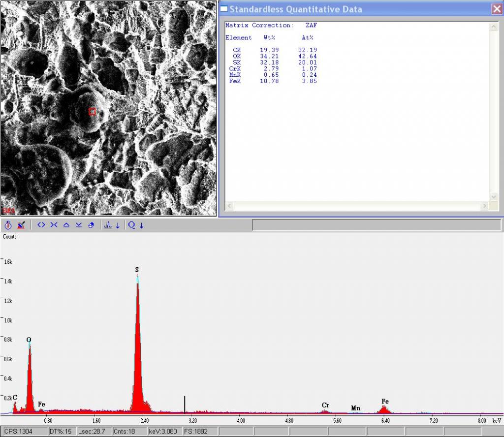This screenshot has width=504, height=437.
Task: Click the peak identification spectrum icon
Action: 108,225
